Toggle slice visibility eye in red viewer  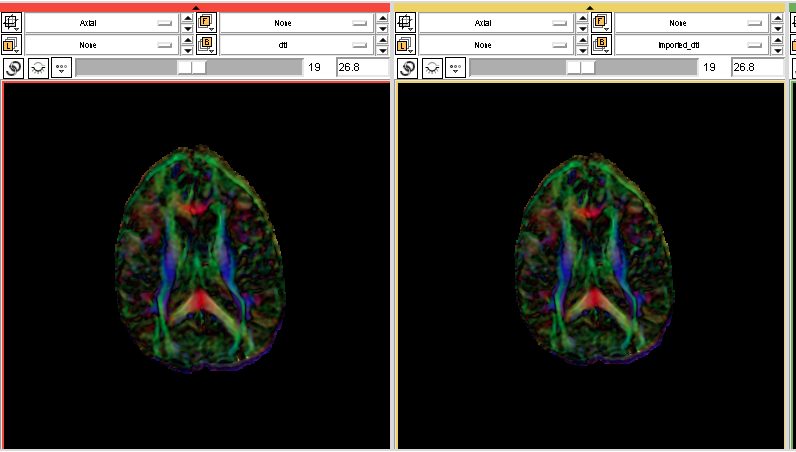38,67
